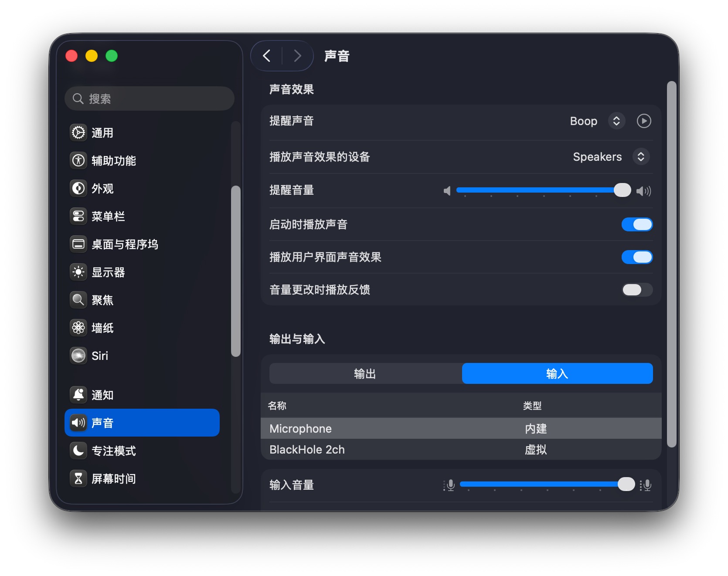728x576 pixels.
Task: Click the 虚拟 type cell
Action: click(x=536, y=450)
